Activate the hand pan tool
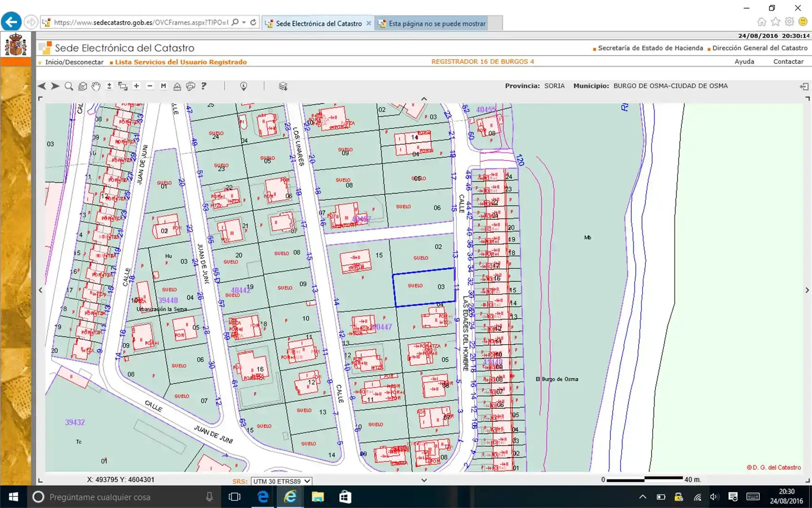Image resolution: width=812 pixels, height=508 pixels. click(x=96, y=86)
